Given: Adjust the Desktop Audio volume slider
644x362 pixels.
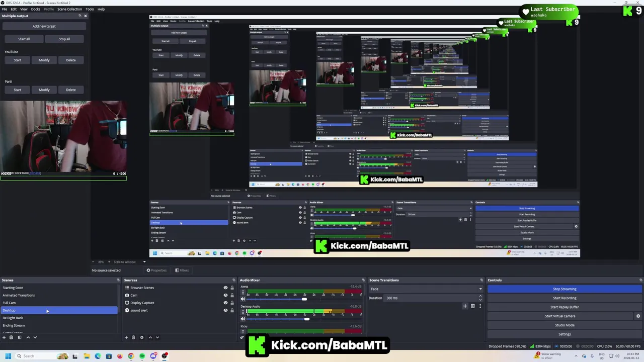Looking at the screenshot, I should pos(306,319).
